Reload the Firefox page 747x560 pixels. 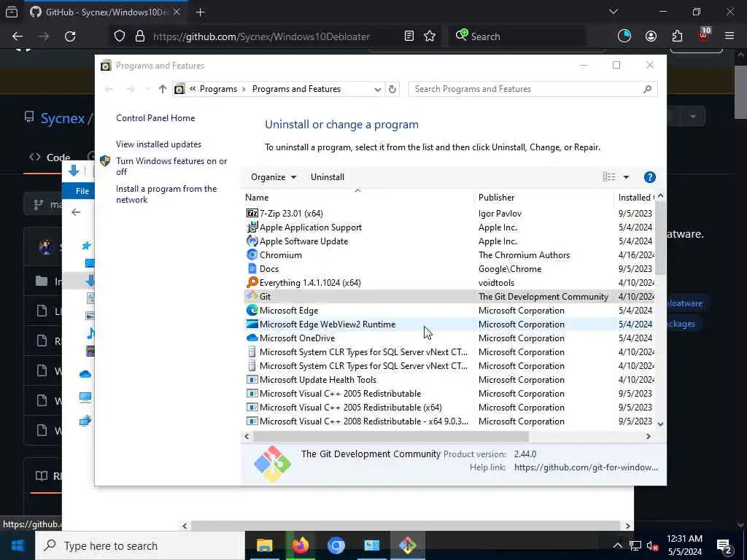[70, 36]
